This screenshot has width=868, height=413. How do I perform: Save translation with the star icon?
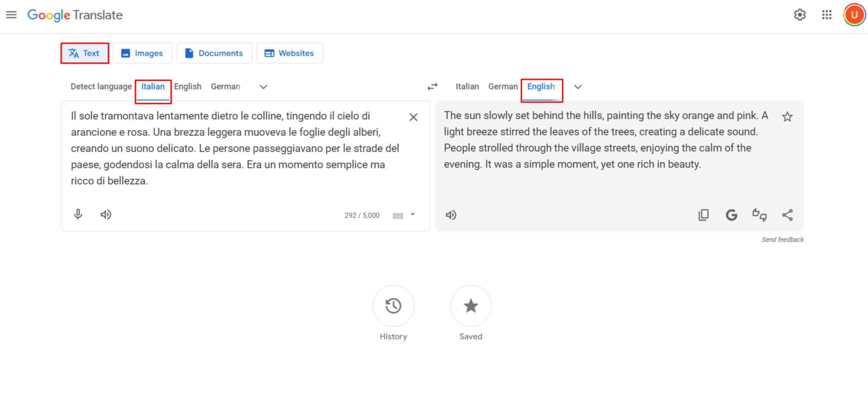[787, 117]
